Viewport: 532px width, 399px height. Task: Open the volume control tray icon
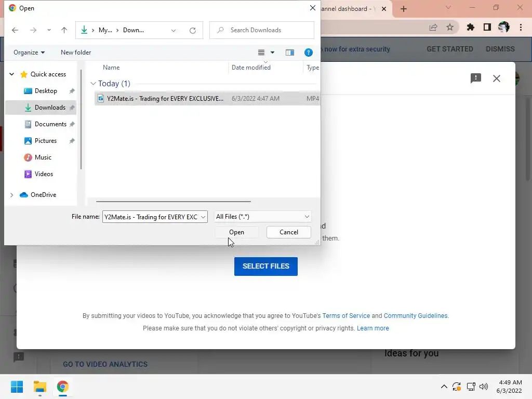(x=484, y=387)
